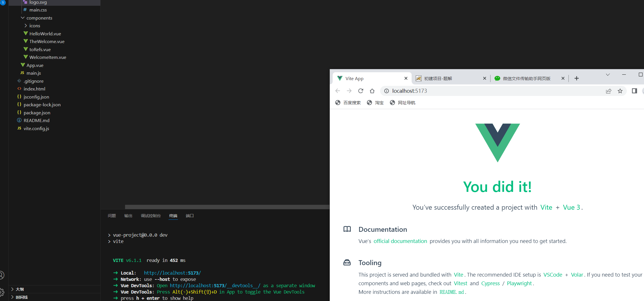This screenshot has height=301, width=644.
Task: Open .gitignore in the explorer
Action: coord(55,81)
